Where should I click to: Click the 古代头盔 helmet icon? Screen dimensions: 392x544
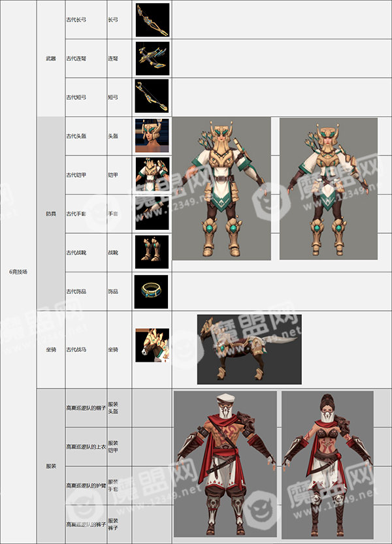152,136
